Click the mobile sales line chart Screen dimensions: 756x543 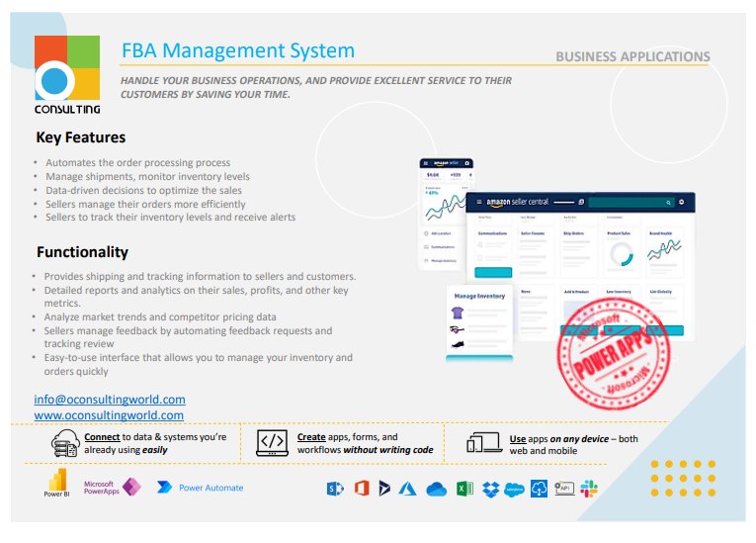coord(447,207)
